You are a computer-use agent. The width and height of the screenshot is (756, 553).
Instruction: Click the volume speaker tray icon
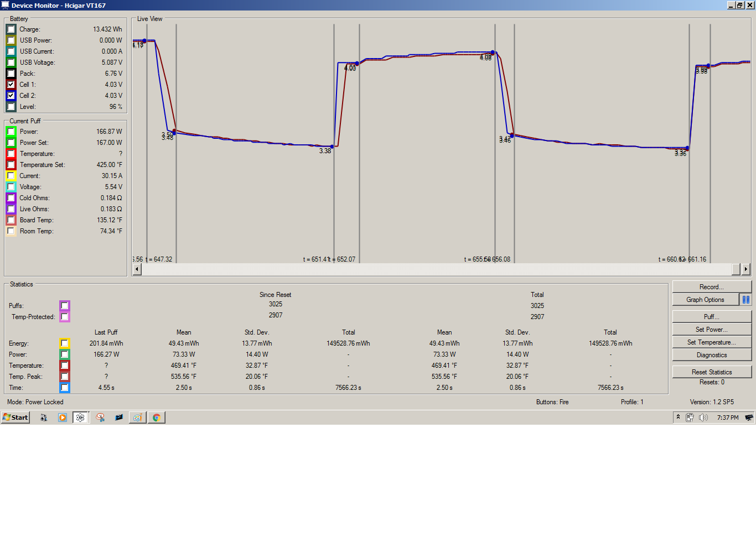click(703, 418)
